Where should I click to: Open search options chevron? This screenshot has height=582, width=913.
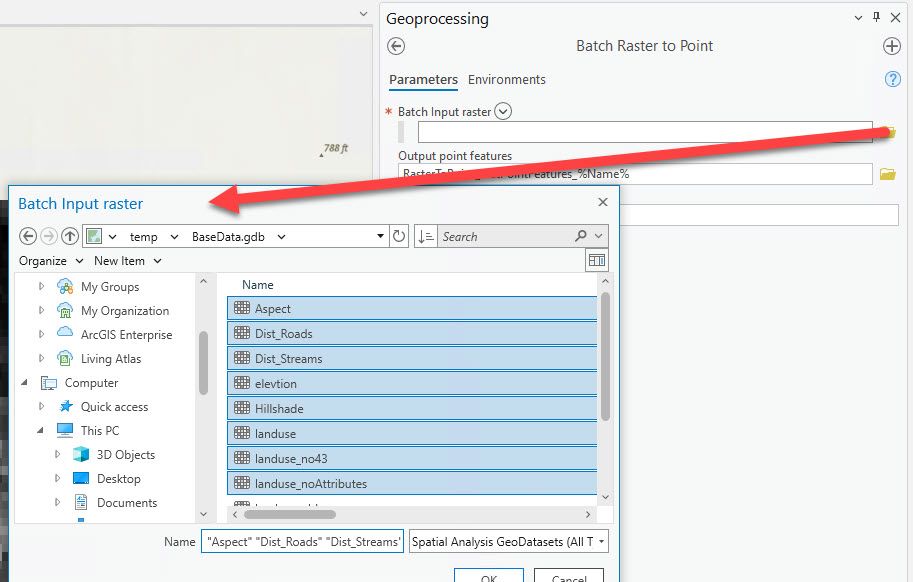(x=599, y=236)
